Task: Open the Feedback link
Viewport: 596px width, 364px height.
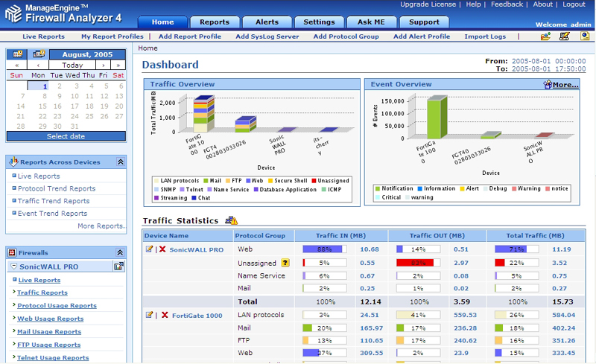Action: click(507, 4)
